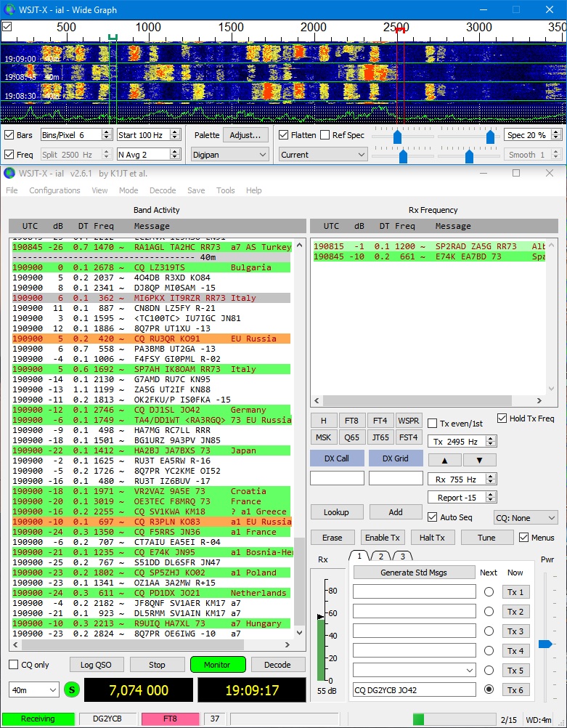
Task: Enable Tx even/1st checkbox
Action: click(x=432, y=424)
